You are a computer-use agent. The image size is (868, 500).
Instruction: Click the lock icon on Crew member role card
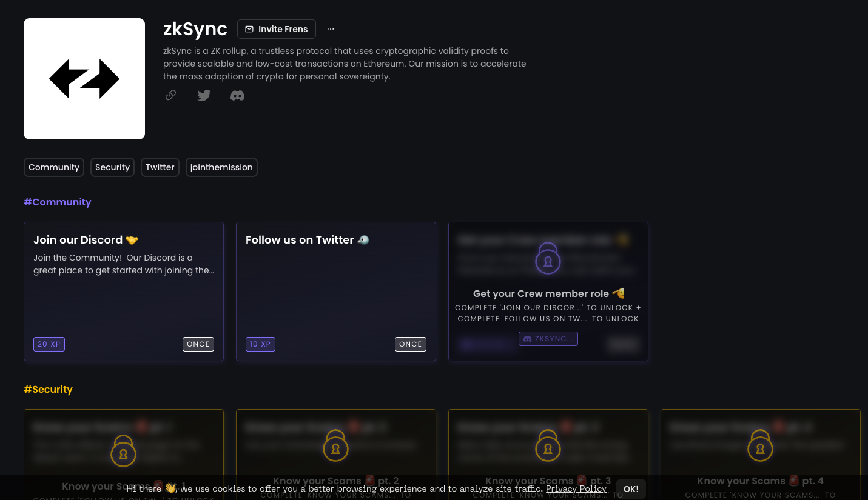pyautogui.click(x=548, y=259)
